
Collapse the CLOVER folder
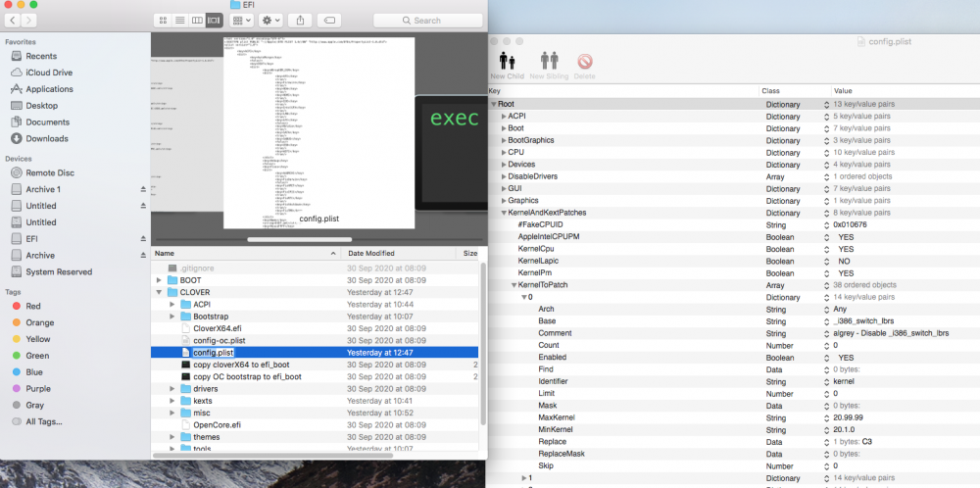point(160,292)
